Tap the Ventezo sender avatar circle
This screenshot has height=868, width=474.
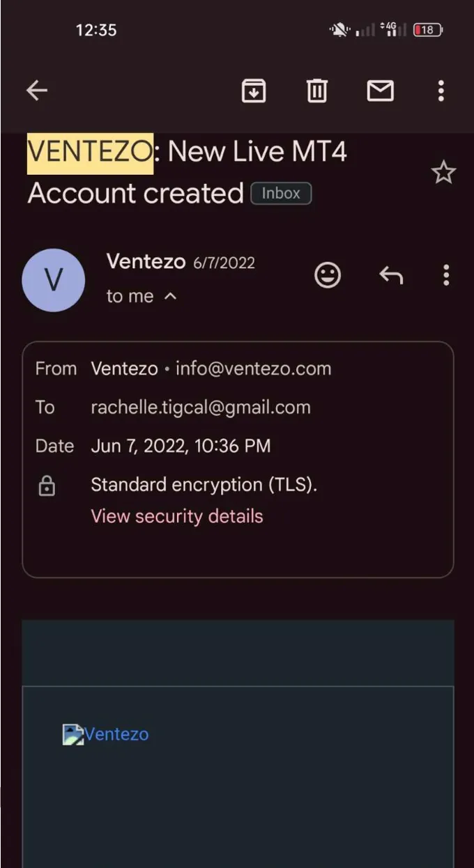pos(54,280)
